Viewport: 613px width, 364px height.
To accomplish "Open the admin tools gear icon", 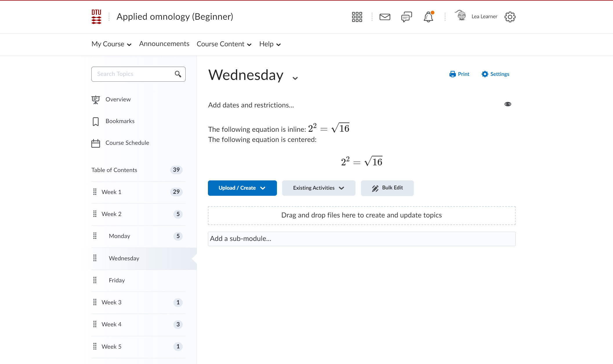I will (x=510, y=17).
